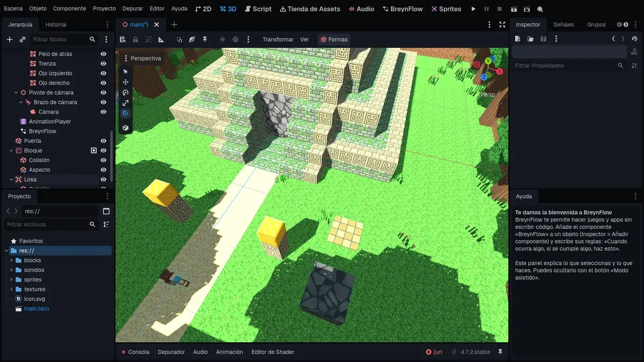644x362 pixels.
Task: Run the project with the play button
Action: (x=473, y=9)
